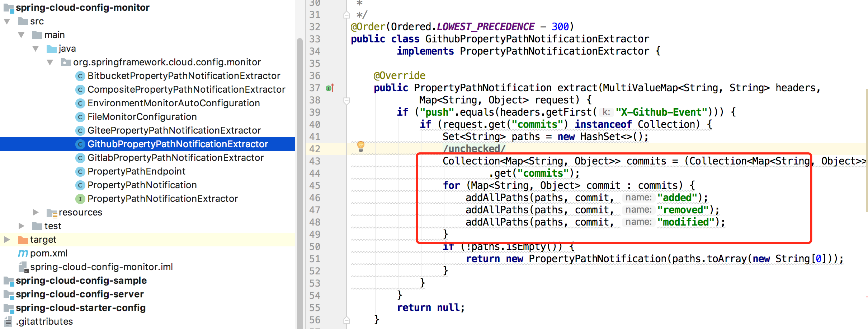Image resolution: width=868 pixels, height=329 pixels.
Task: Click the /unchecked/ comment on line 42
Action: pos(474,149)
